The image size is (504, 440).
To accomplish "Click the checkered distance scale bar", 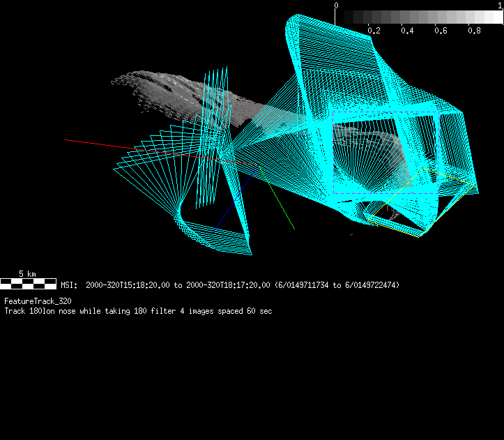I will pyautogui.click(x=28, y=283).
